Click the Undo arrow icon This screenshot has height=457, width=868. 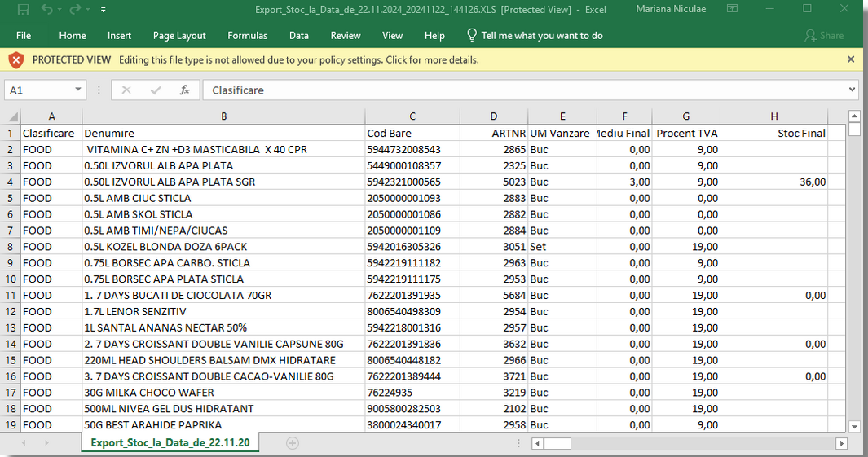47,10
